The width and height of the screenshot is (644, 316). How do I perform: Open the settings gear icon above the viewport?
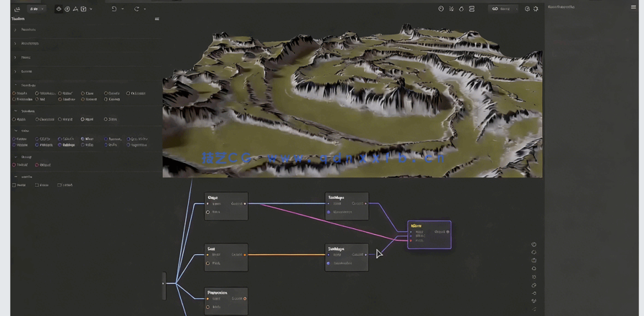click(x=536, y=9)
